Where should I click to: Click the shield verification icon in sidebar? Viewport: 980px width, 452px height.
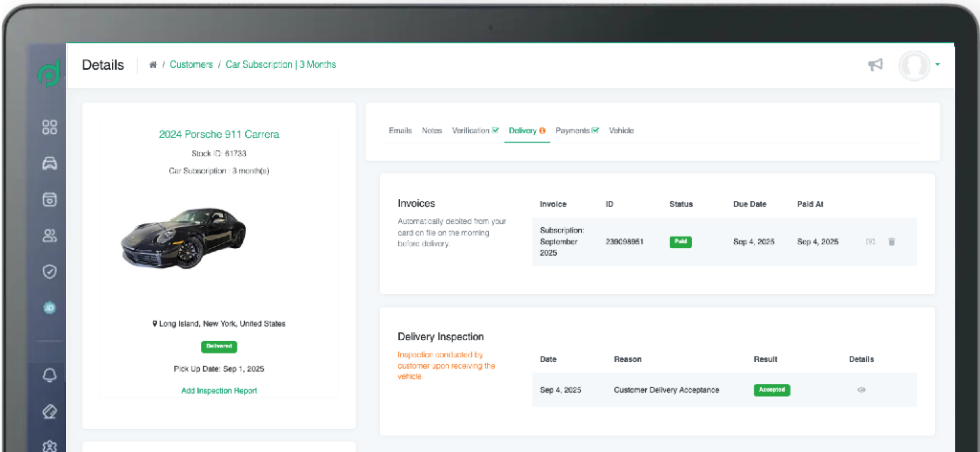(x=50, y=271)
